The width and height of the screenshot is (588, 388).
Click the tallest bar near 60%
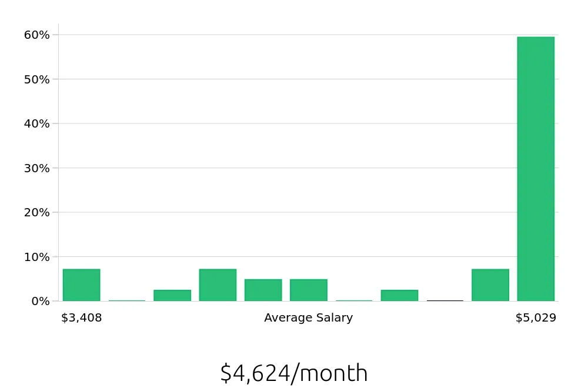tap(536, 169)
